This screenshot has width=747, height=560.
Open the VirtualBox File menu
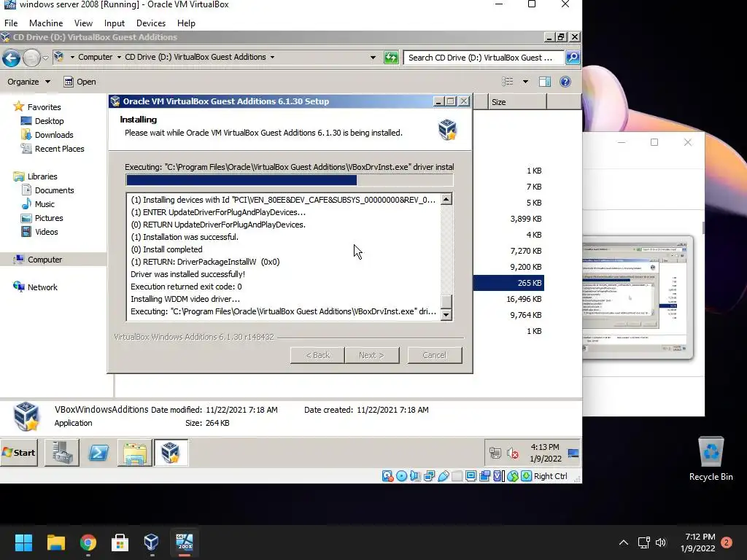coord(11,23)
